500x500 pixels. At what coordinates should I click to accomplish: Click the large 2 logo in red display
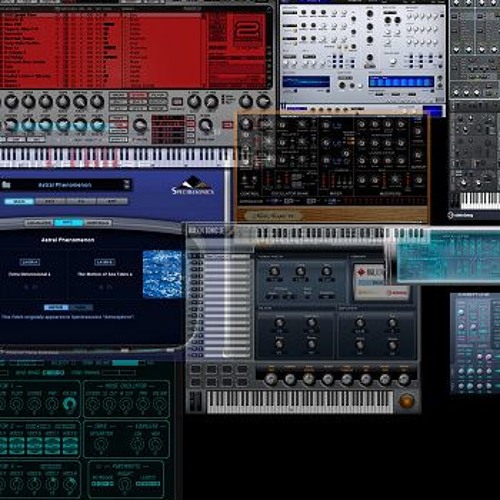[x=247, y=34]
